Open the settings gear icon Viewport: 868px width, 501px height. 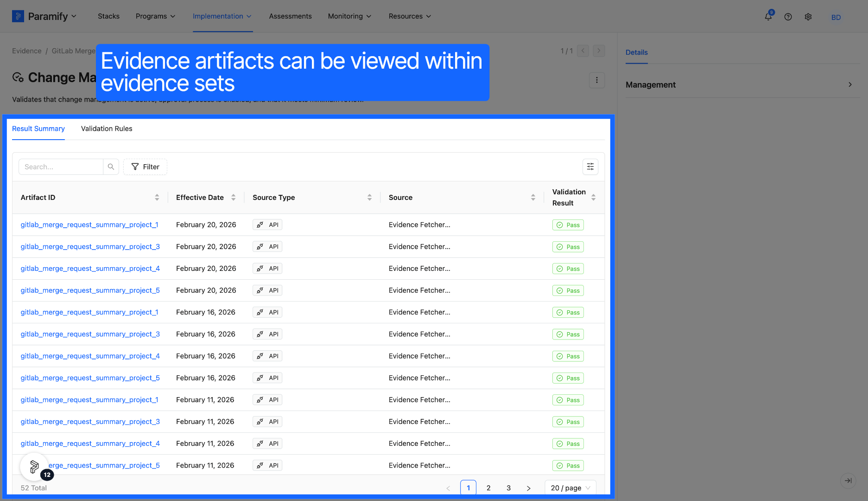point(808,17)
